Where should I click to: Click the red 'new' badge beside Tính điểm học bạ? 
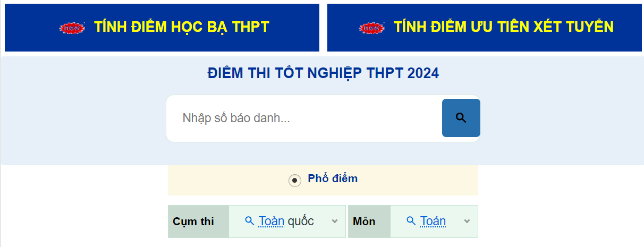[72, 28]
